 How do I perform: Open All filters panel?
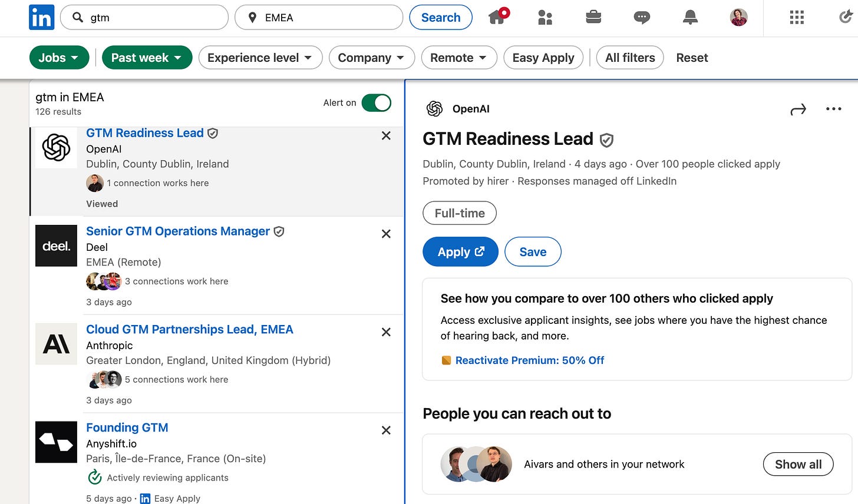[x=630, y=58]
